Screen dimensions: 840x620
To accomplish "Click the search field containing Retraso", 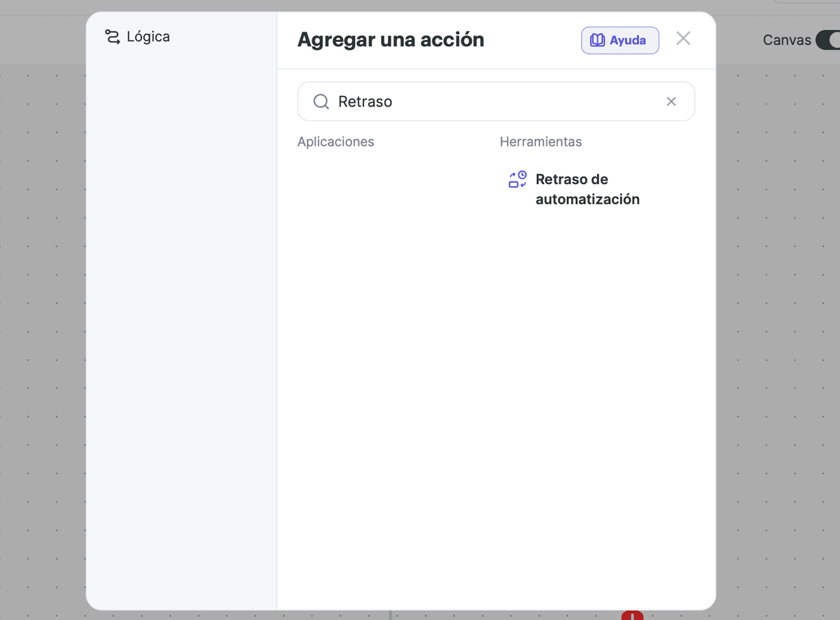I will coord(496,102).
